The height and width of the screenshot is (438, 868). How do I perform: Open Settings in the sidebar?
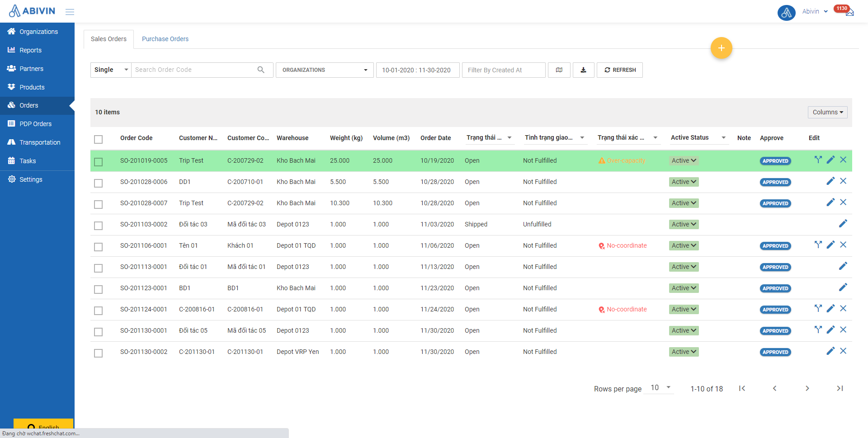pyautogui.click(x=37, y=179)
